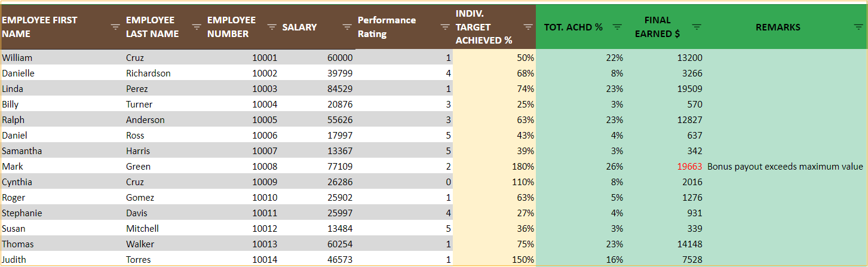Viewport: 868px width, 267px height.
Task: Select the EMPLOYEE LAST NAME header cell
Action: [x=165, y=27]
